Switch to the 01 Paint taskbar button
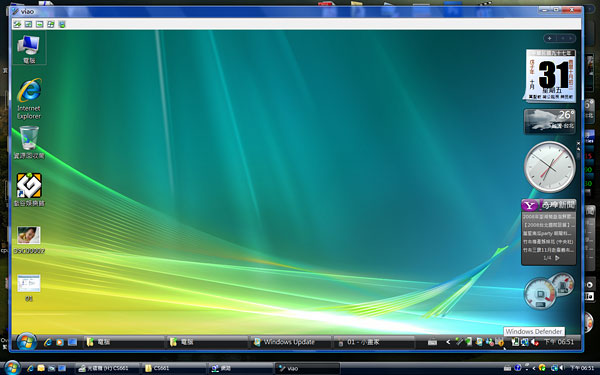The width and height of the screenshot is (600, 375). click(374, 342)
